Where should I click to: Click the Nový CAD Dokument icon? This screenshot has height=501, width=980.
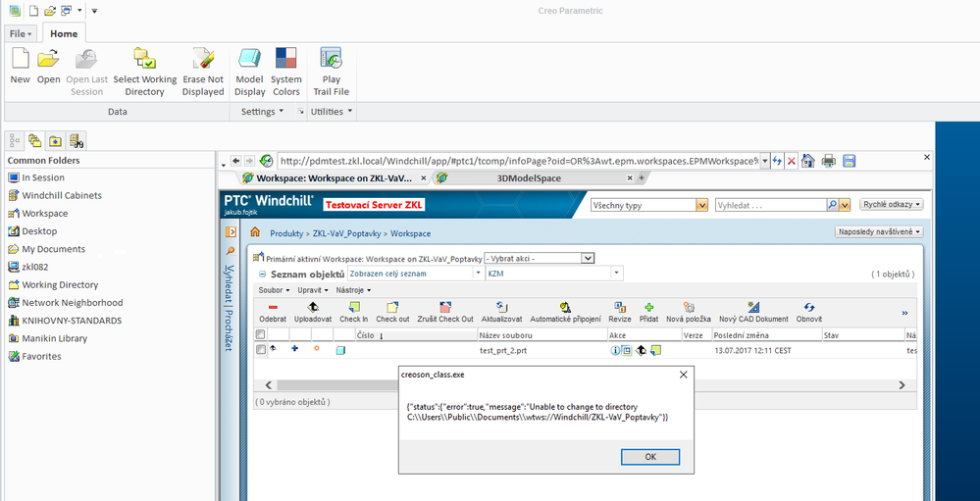752,308
